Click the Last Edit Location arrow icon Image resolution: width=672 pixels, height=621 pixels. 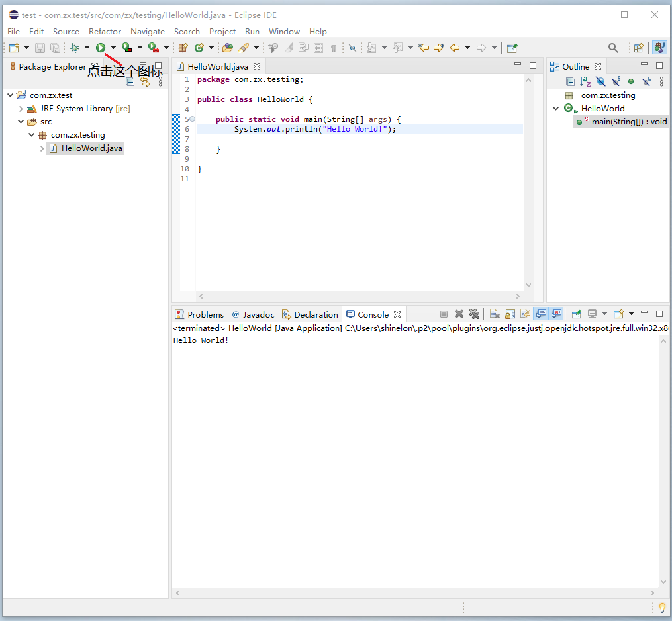[424, 48]
